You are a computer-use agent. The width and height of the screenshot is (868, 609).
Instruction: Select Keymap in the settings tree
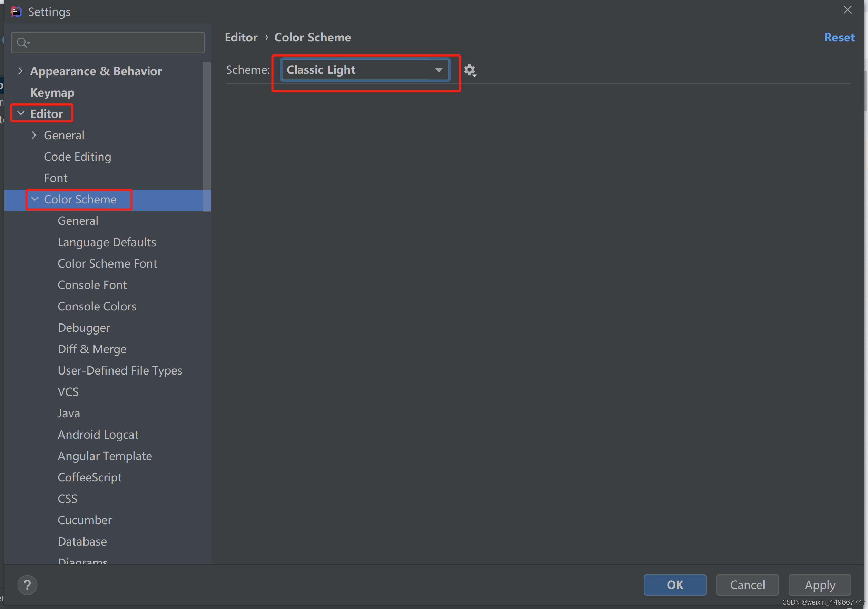tap(52, 92)
